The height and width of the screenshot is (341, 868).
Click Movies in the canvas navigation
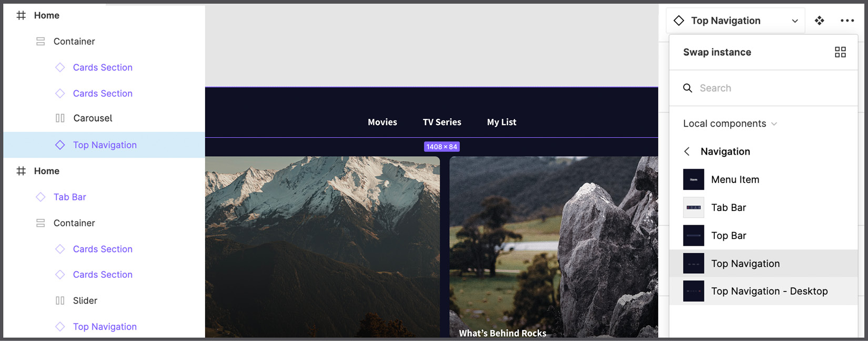382,122
